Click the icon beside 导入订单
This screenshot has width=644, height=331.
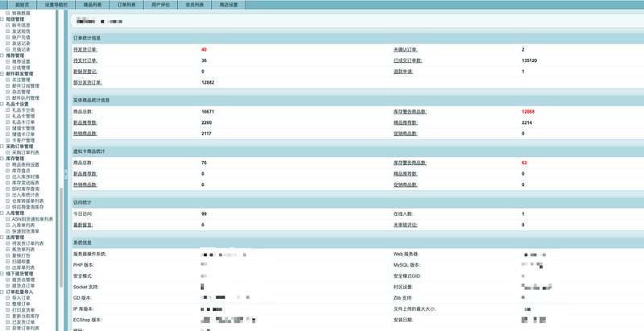[x=7, y=298]
